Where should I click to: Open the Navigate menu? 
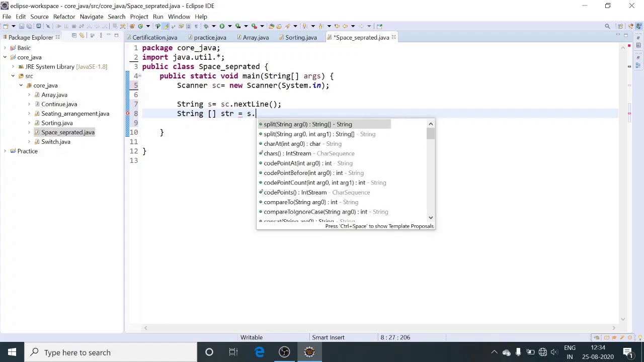92,17
